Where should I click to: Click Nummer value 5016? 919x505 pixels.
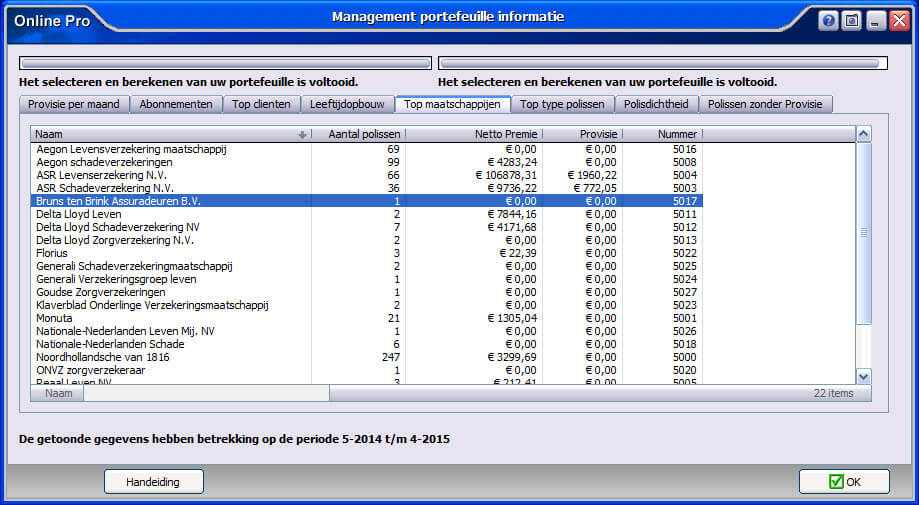click(x=685, y=149)
